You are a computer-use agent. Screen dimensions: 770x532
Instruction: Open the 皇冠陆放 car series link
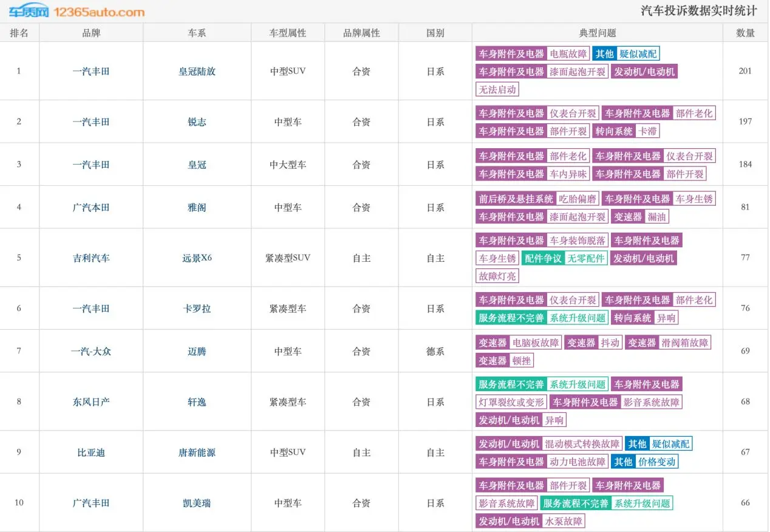click(197, 71)
